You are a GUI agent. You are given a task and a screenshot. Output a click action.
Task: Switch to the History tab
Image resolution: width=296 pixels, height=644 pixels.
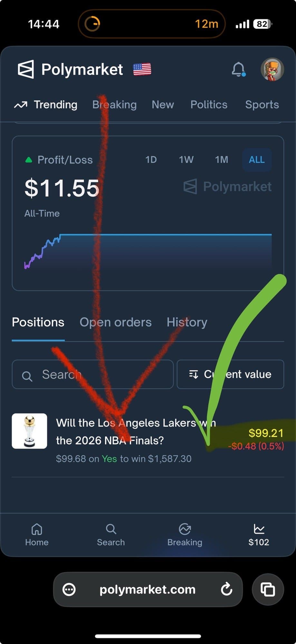pyautogui.click(x=187, y=322)
